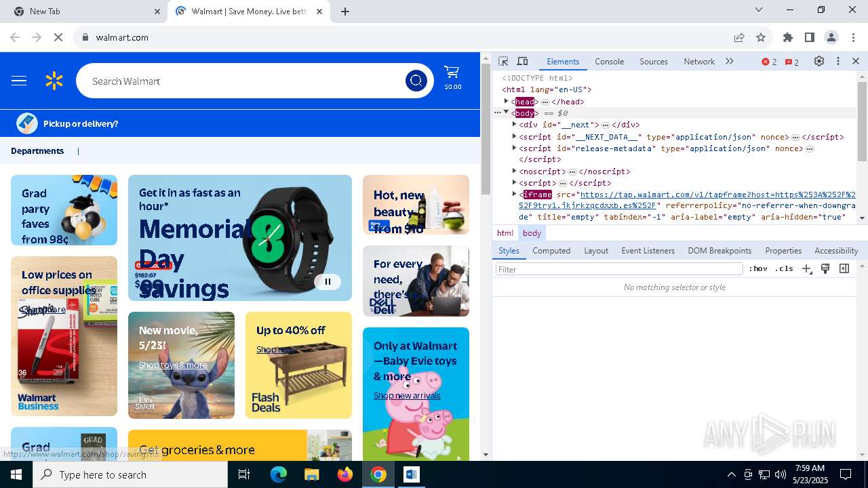The image size is (868, 488).
Task: Open the Chrome extensions puzzle icon
Action: (788, 37)
